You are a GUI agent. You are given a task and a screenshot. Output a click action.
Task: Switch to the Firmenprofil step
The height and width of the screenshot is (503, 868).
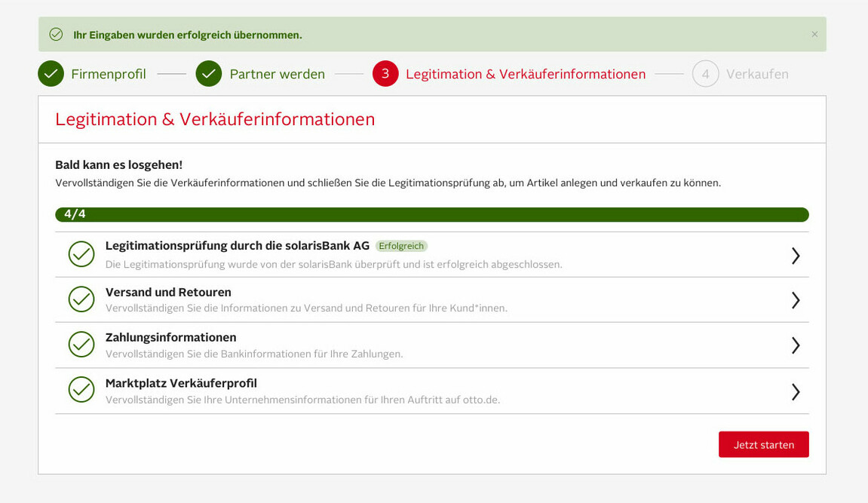pyautogui.click(x=109, y=74)
